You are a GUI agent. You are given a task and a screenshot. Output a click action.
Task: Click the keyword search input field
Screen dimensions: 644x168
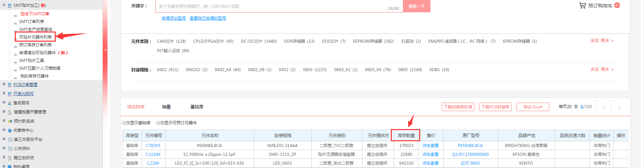(270, 6)
